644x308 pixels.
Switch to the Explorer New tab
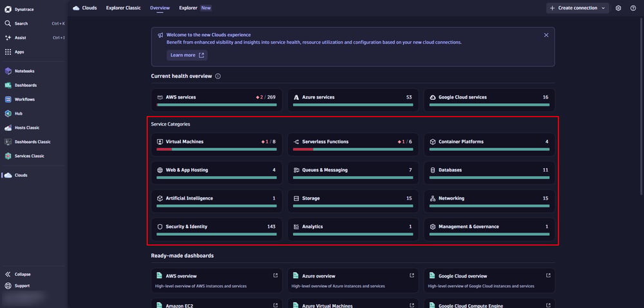click(195, 8)
